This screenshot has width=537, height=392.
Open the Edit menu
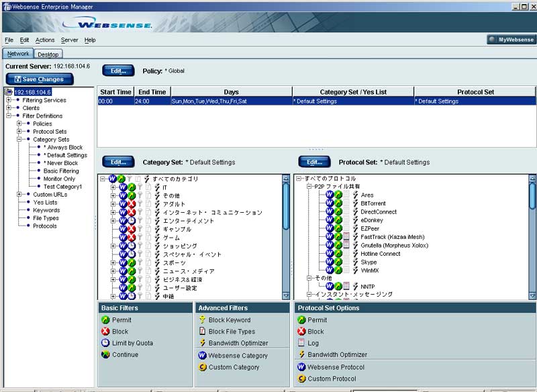tap(24, 40)
